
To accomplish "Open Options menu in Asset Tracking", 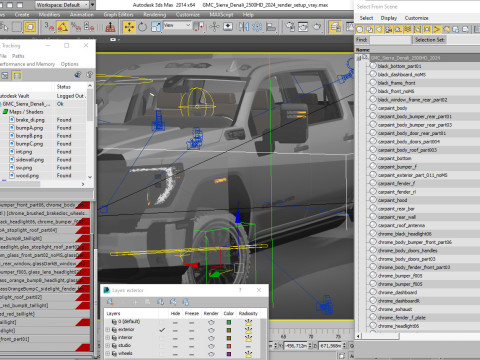I will 70,64.
